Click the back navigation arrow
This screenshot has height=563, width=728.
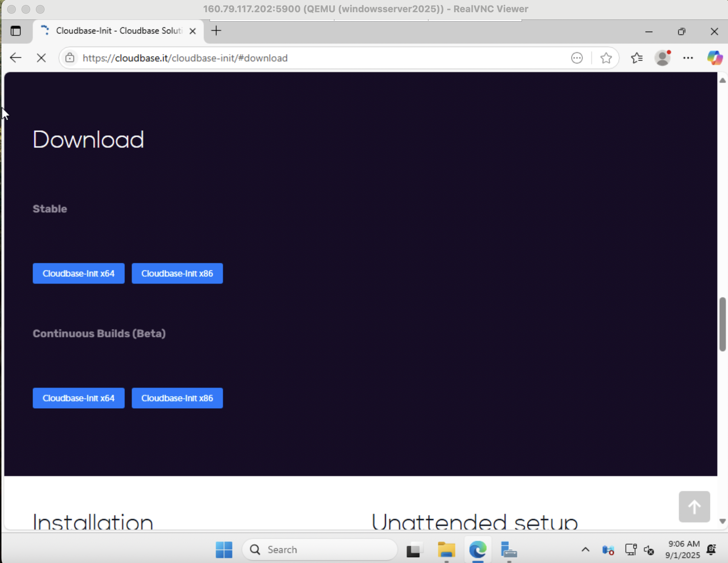(16, 58)
